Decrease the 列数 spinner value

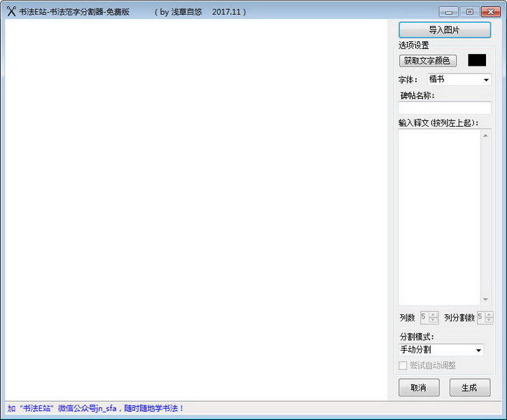(x=433, y=320)
